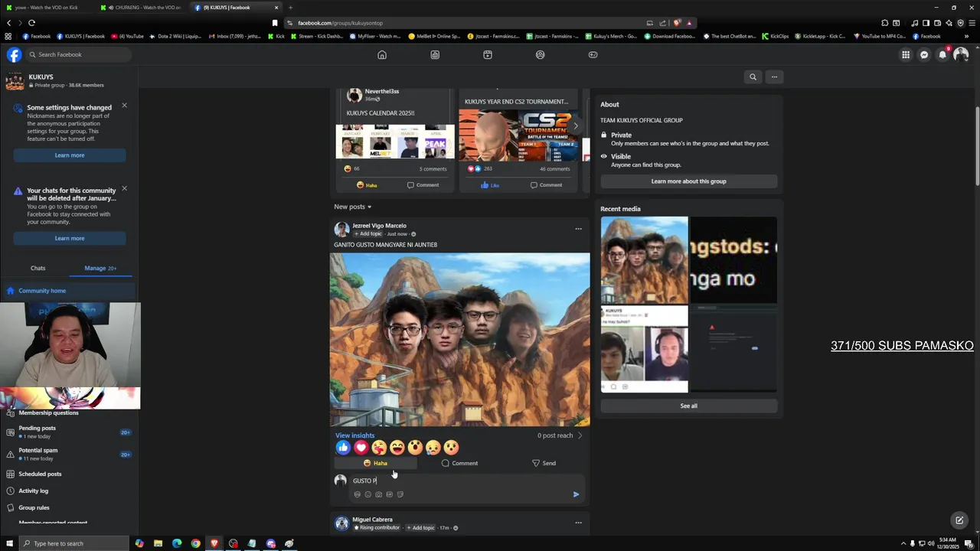
Task: Click Learn more under chats deletion notice
Action: click(x=70, y=238)
